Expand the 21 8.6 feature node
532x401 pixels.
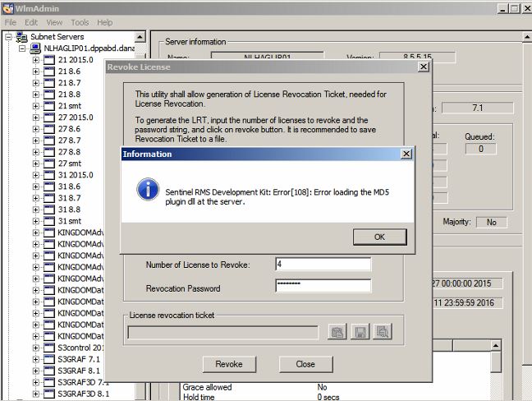[35, 71]
